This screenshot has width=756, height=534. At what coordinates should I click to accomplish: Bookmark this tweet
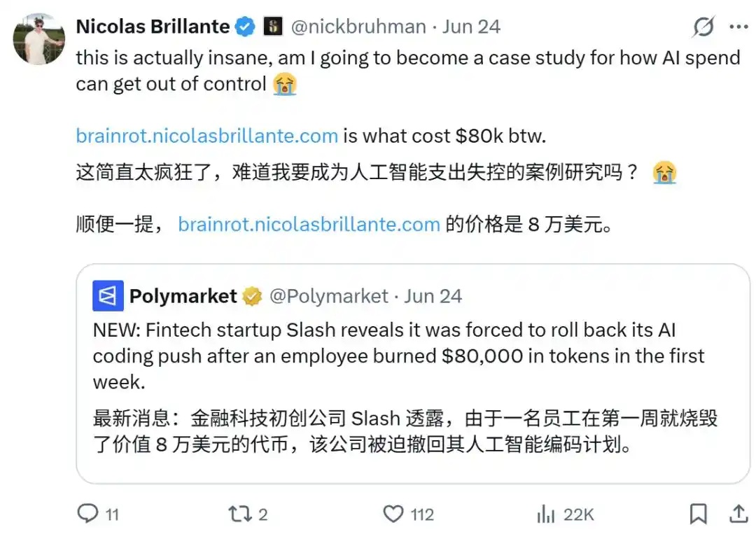698,514
